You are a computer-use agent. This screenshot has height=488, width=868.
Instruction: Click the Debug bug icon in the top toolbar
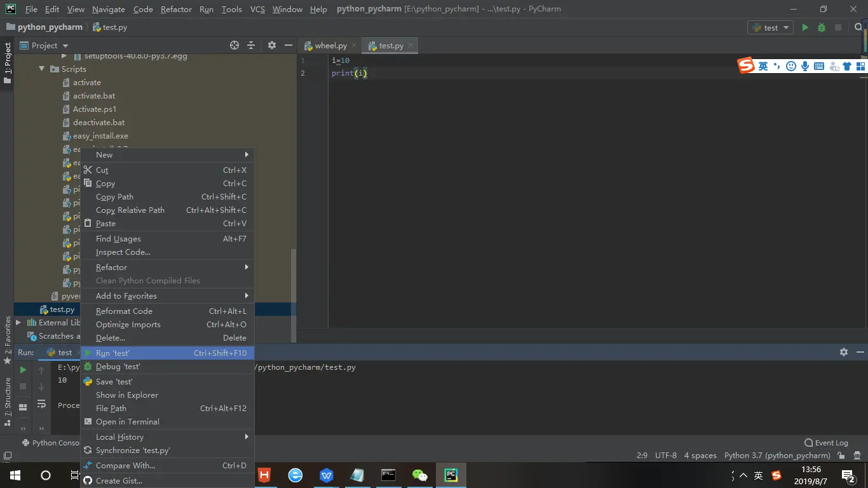[x=822, y=27]
